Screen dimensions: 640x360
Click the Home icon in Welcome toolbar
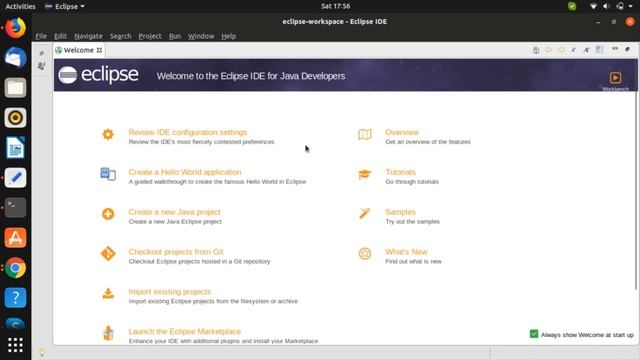536,50
